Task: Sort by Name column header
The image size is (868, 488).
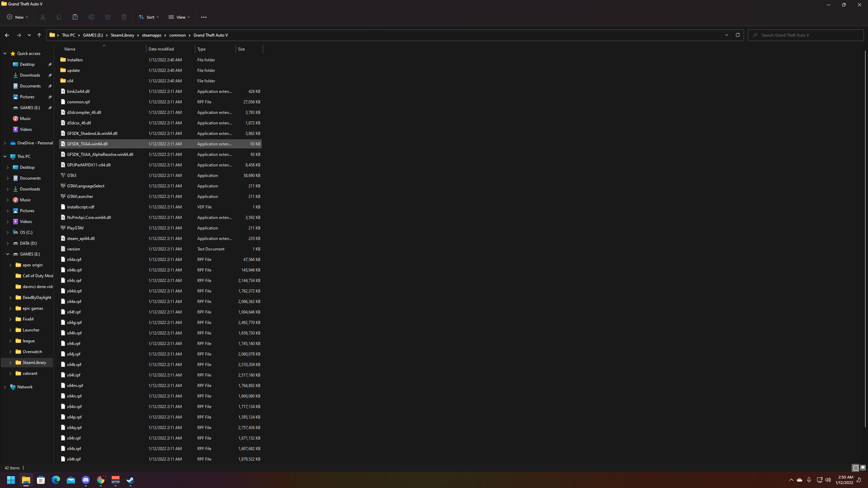Action: (103, 49)
